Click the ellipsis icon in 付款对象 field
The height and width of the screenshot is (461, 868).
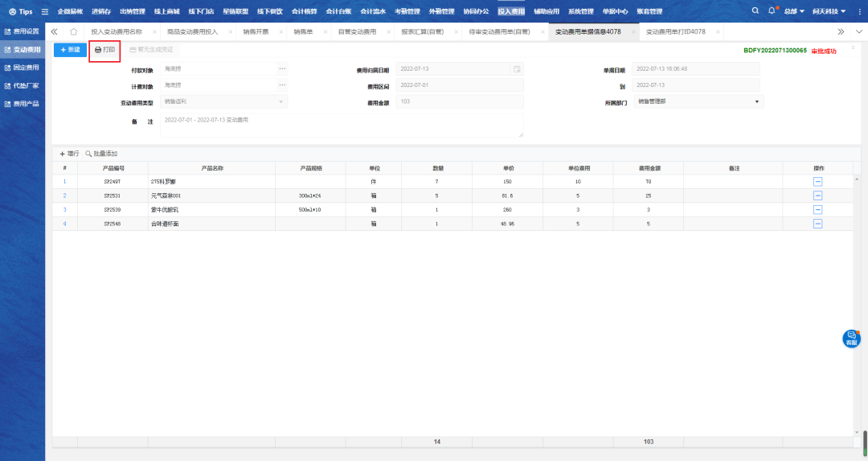(282, 69)
